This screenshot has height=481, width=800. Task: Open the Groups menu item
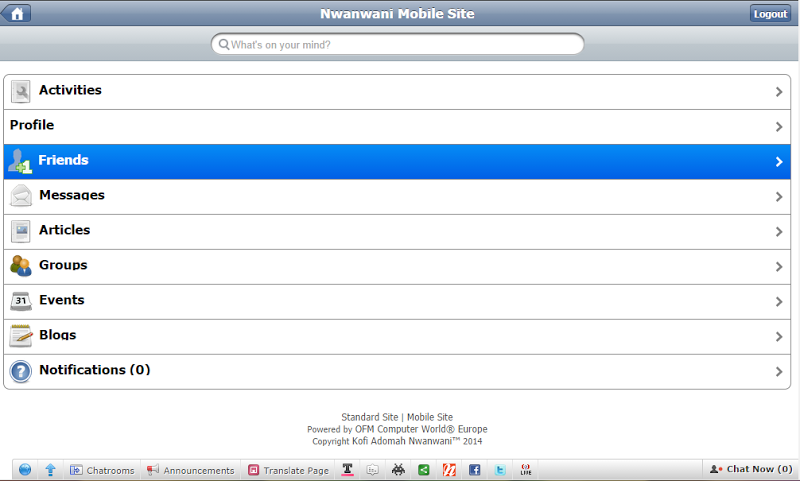pyautogui.click(x=397, y=267)
